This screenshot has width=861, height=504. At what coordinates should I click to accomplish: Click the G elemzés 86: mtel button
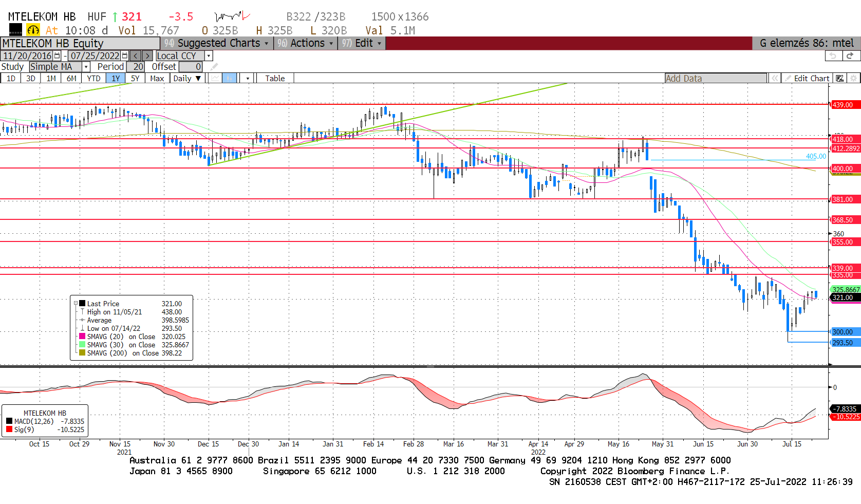tap(807, 43)
